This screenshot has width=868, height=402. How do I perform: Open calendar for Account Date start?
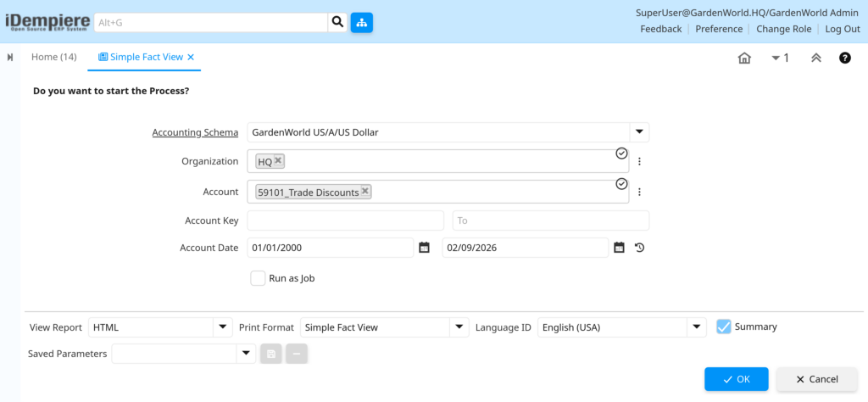click(424, 248)
